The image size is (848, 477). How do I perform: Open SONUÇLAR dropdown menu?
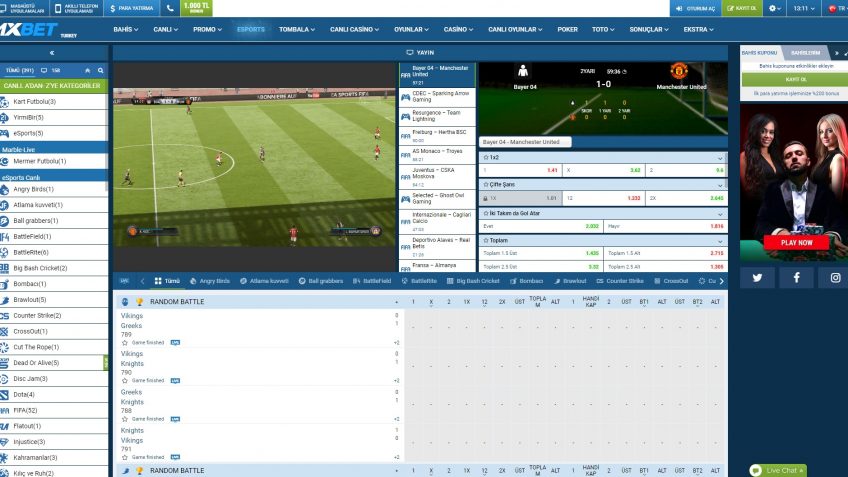coord(649,29)
